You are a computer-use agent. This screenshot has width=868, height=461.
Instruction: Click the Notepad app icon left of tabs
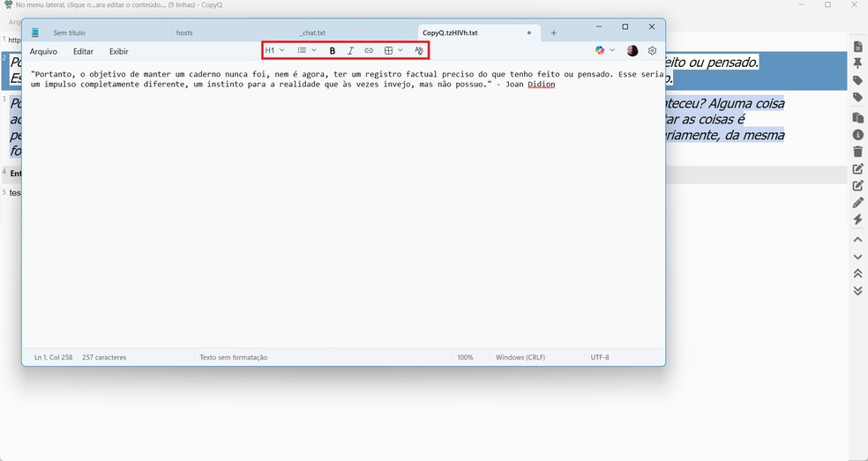pos(35,33)
